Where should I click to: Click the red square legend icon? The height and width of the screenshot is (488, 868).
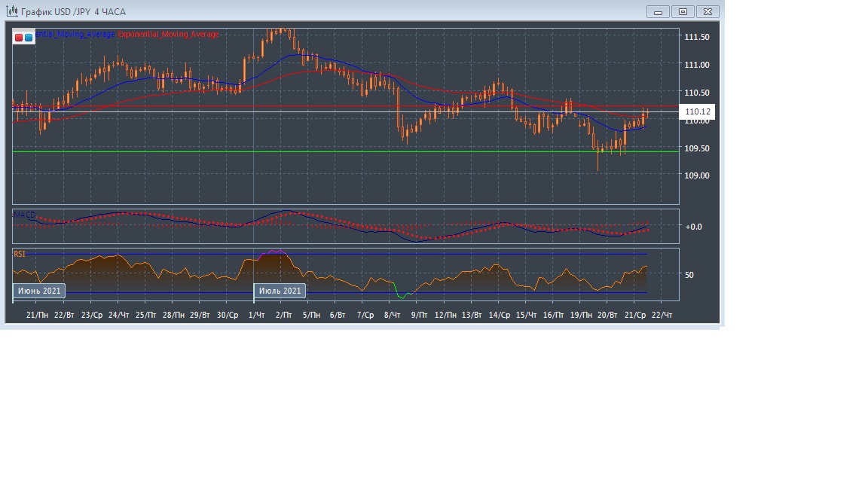pyautogui.click(x=19, y=37)
